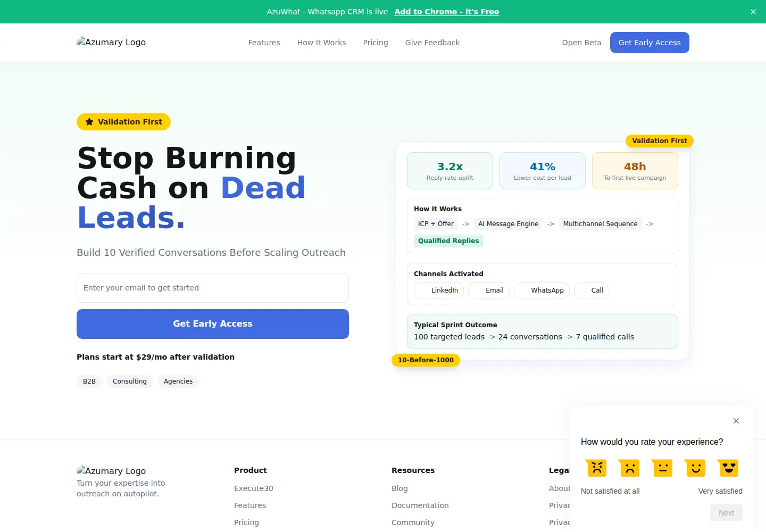This screenshot has height=532, width=766.
Task: Click Get Early Access in header
Action: click(x=650, y=43)
